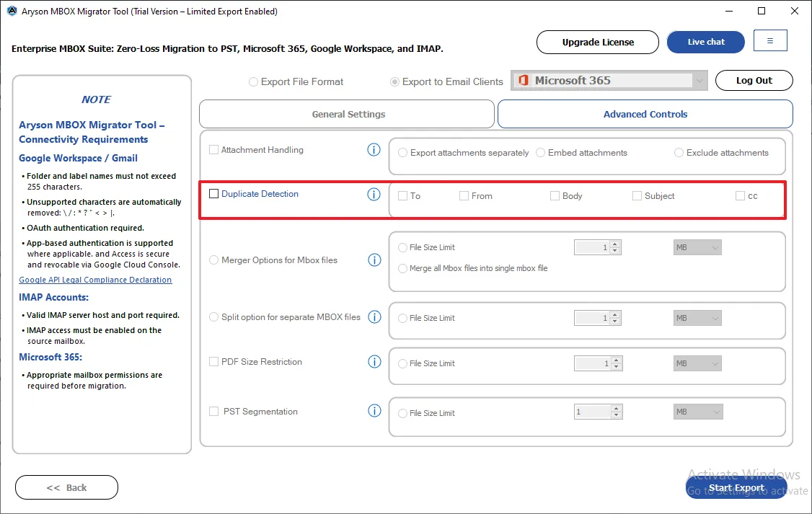
Task: Enable the PST Segmentation checkbox
Action: pyautogui.click(x=213, y=411)
